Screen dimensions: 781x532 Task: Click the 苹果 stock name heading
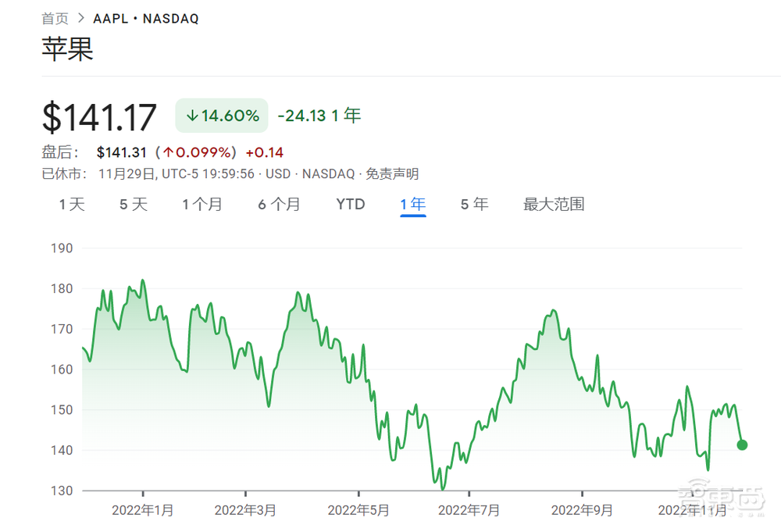click(x=67, y=50)
